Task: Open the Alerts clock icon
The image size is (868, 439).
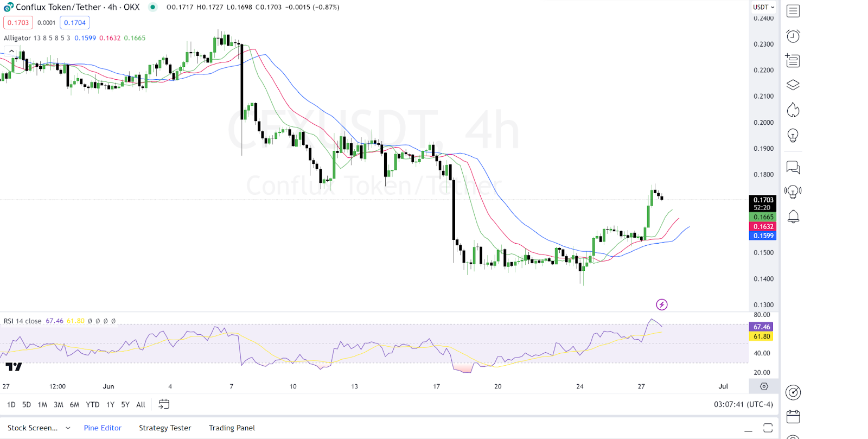Action: [x=793, y=36]
